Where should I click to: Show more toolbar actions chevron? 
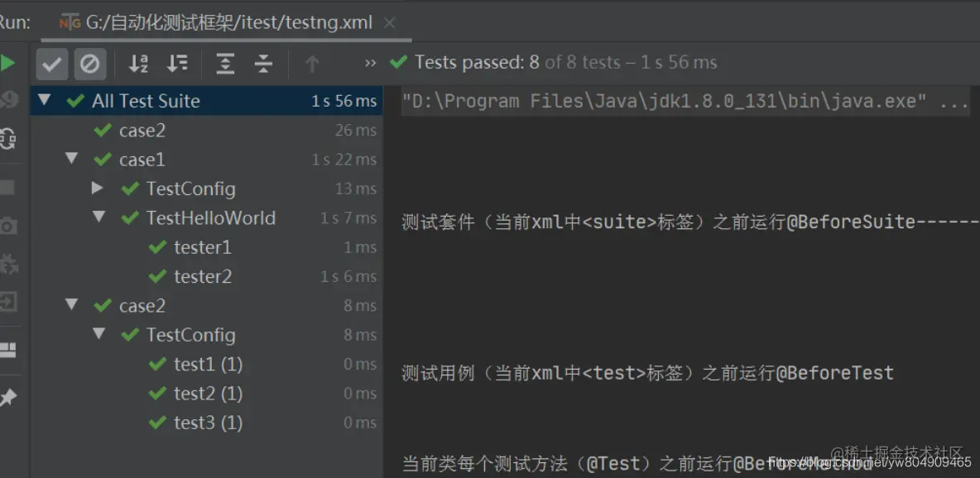(x=370, y=63)
